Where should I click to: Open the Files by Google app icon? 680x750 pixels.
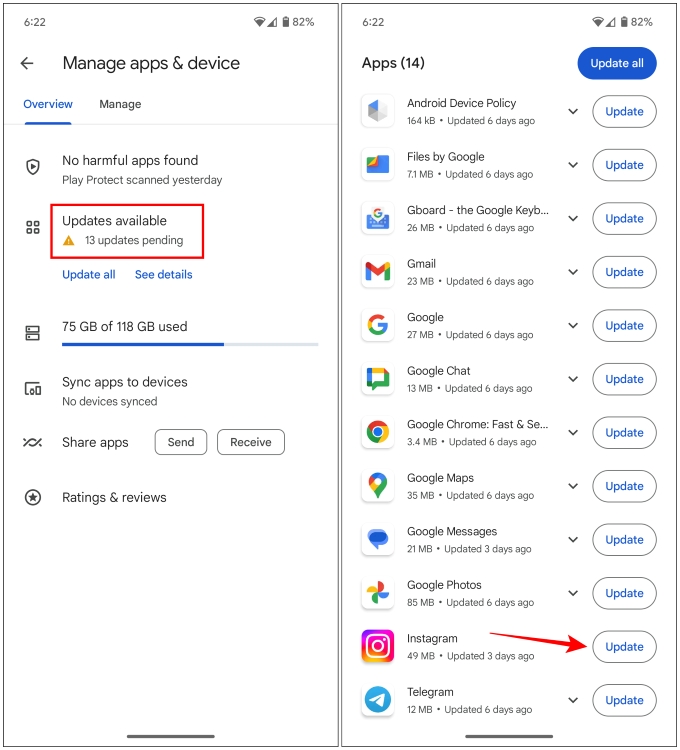click(x=378, y=165)
